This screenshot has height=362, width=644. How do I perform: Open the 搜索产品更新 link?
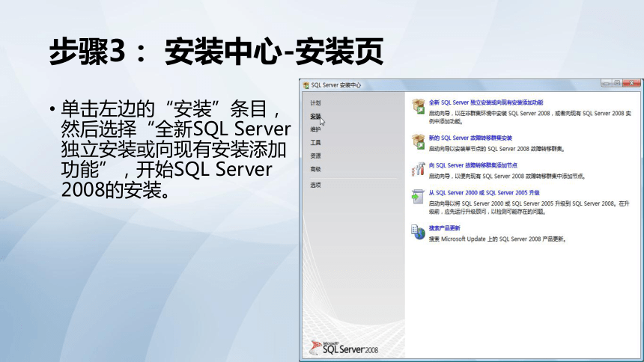click(x=444, y=228)
